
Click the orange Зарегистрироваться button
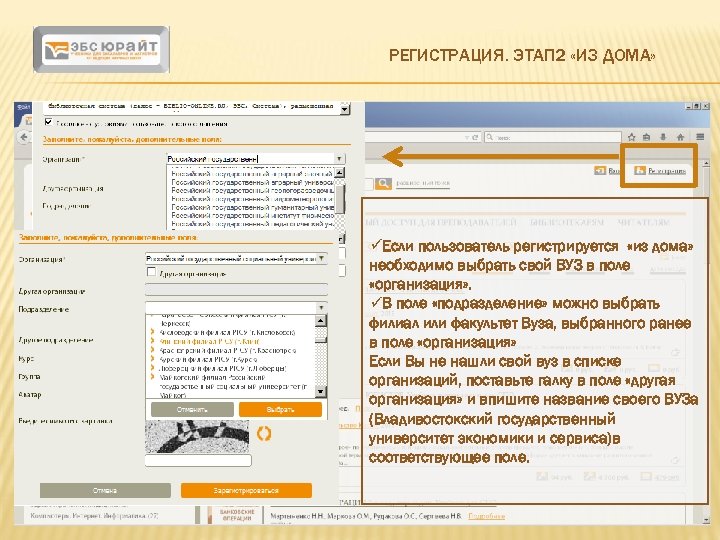pos(246,490)
